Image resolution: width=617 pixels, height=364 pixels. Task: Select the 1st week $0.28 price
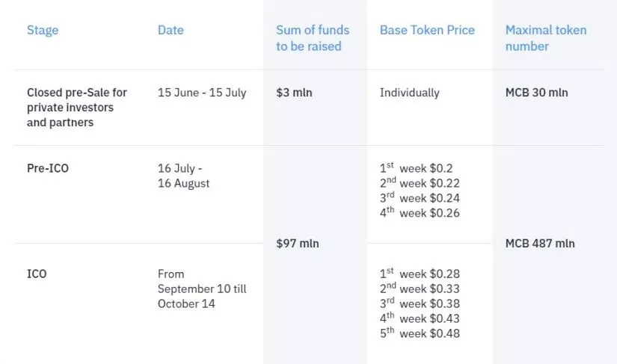coord(420,274)
